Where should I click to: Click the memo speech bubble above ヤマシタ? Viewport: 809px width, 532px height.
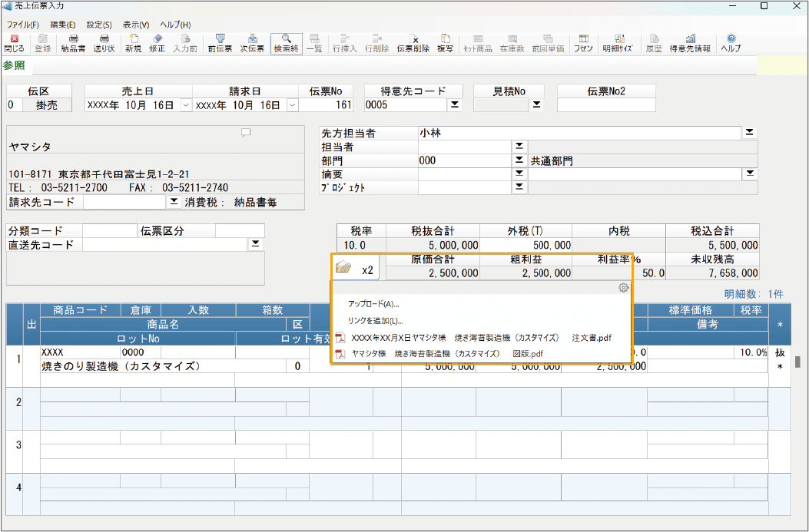246,132
